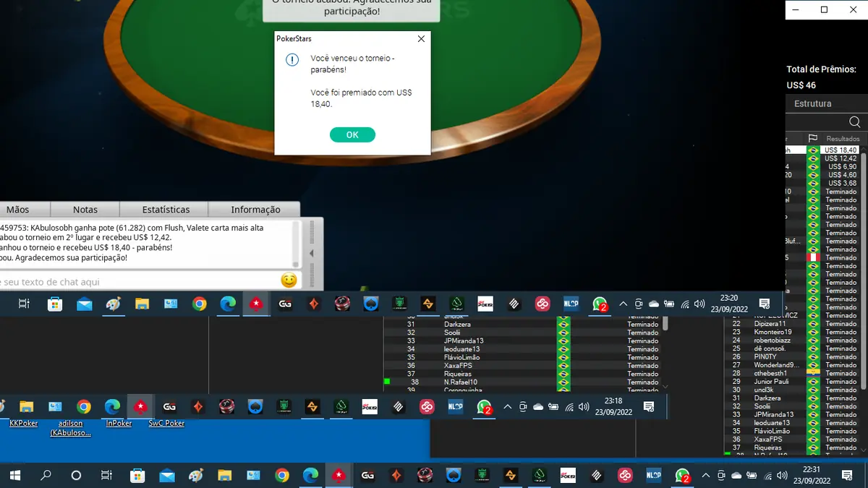Collapse the chat panel using side arrow
Screen dimensions: 868x488
312,254
